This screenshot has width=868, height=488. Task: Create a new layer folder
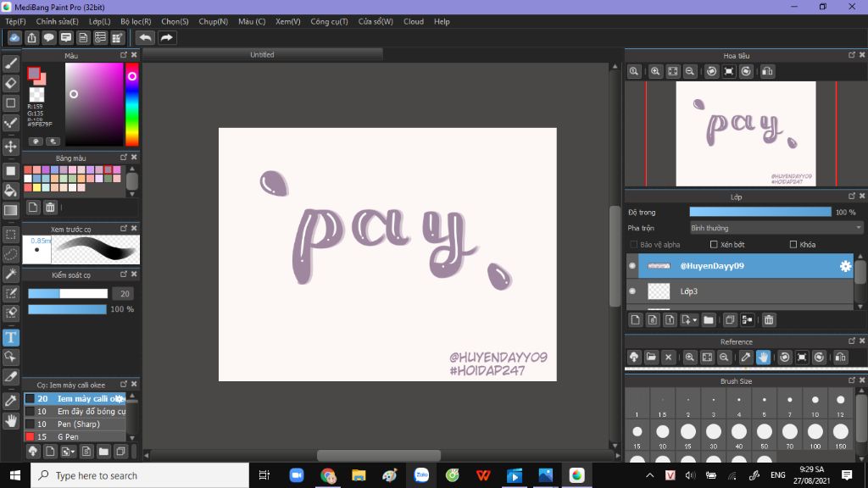(709, 319)
